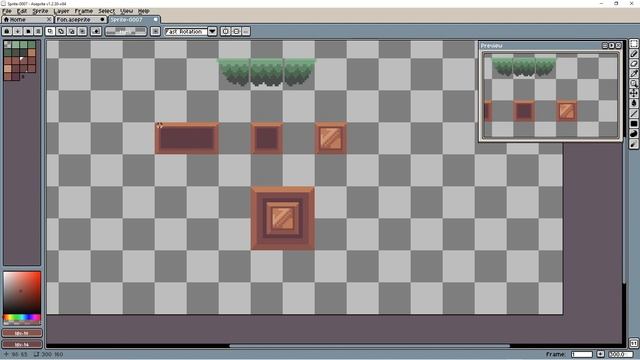The image size is (640, 360).
Task: Click the last small button on the context toolbar
Action: pos(246,31)
